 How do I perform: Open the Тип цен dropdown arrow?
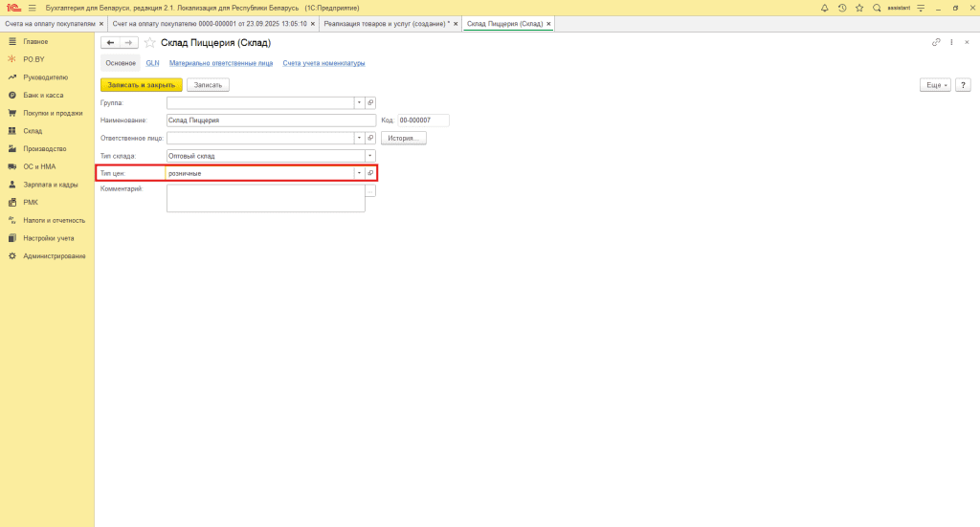[359, 173]
